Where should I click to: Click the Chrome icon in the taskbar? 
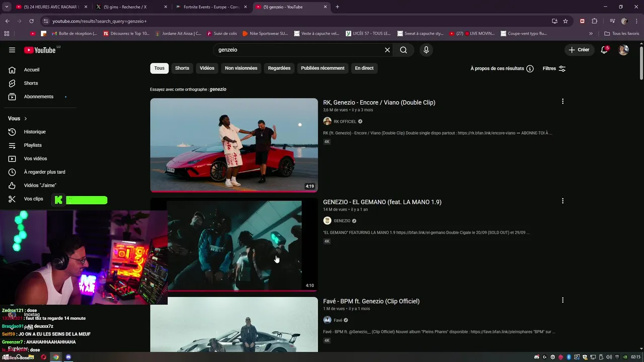(56, 357)
